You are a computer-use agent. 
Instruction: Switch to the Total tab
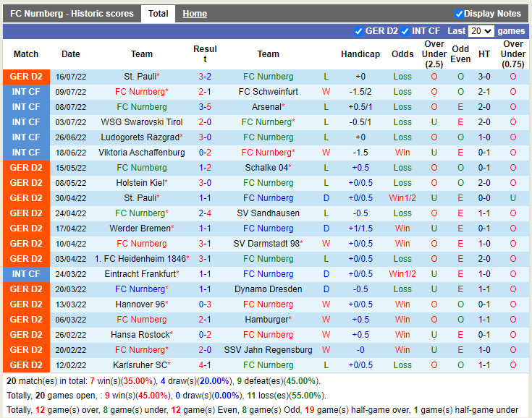158,14
